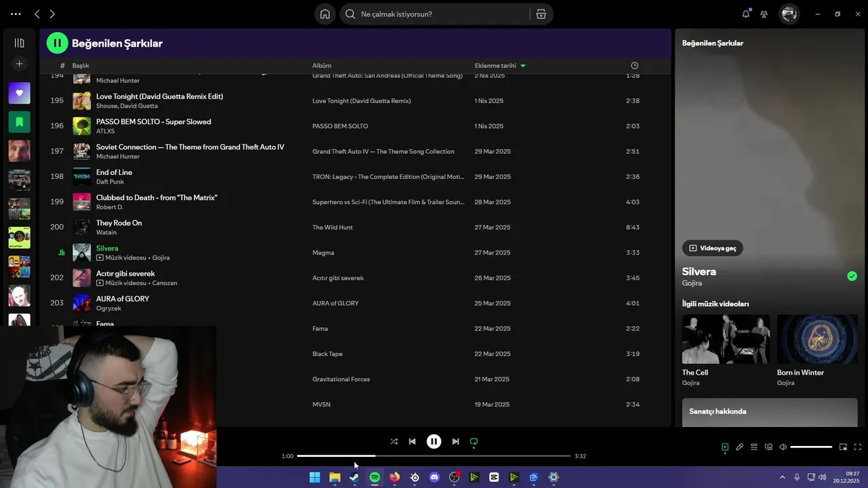Open the Silvera title in the side panel
Viewport: 868px width, 488px height.
[x=699, y=271]
